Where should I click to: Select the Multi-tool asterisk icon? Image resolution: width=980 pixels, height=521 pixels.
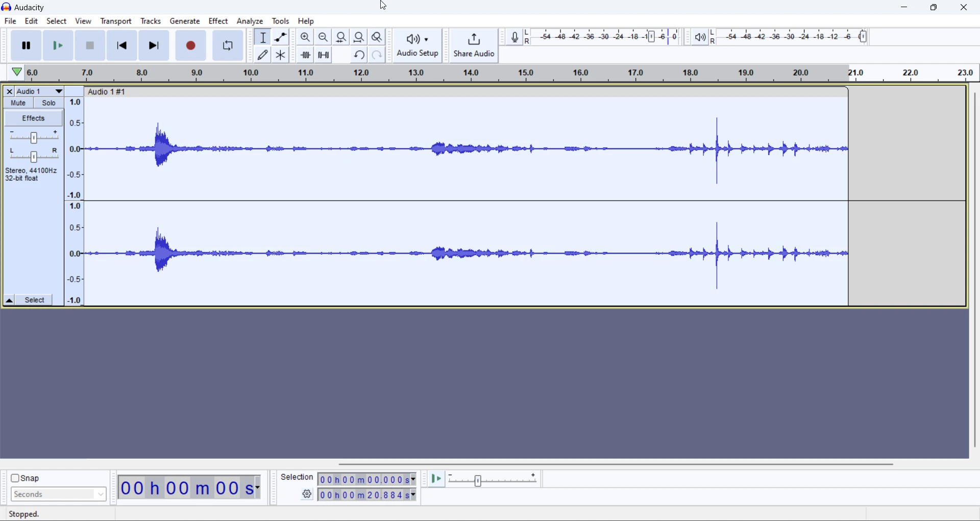[281, 55]
